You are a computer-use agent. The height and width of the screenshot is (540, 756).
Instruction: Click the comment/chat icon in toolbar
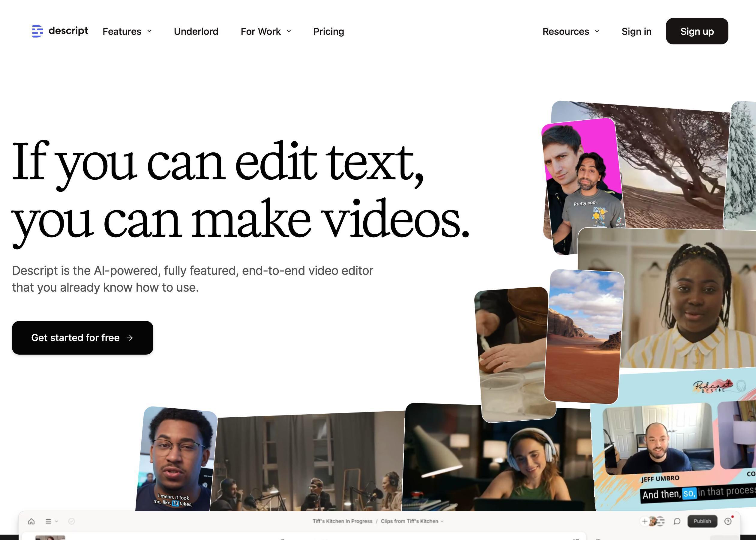(676, 521)
